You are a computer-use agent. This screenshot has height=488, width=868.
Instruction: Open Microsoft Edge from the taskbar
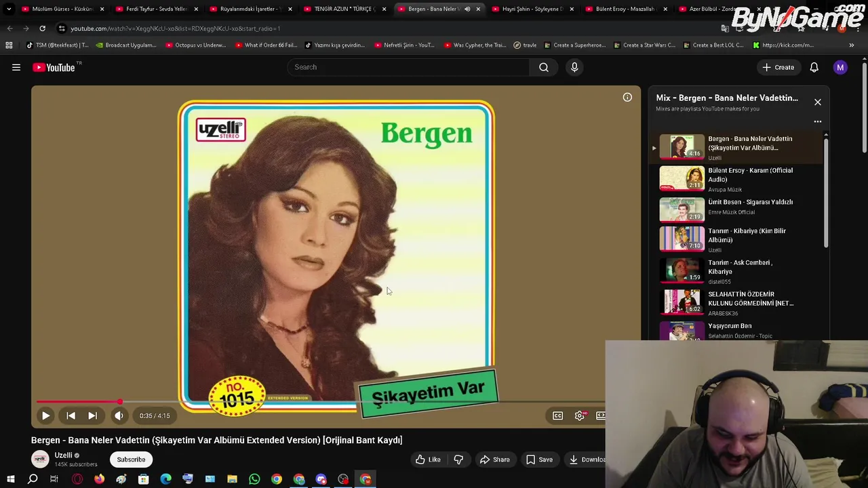(165, 479)
